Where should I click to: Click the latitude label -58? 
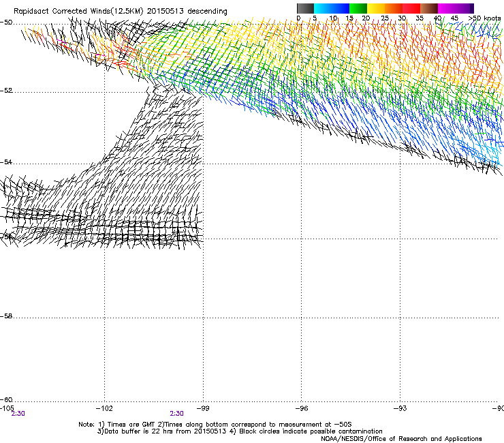coord(6,316)
